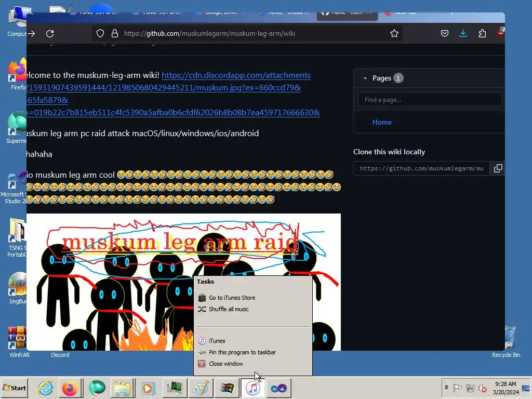
Task: Open the system monitor taskbar icon
Action: click(175, 388)
